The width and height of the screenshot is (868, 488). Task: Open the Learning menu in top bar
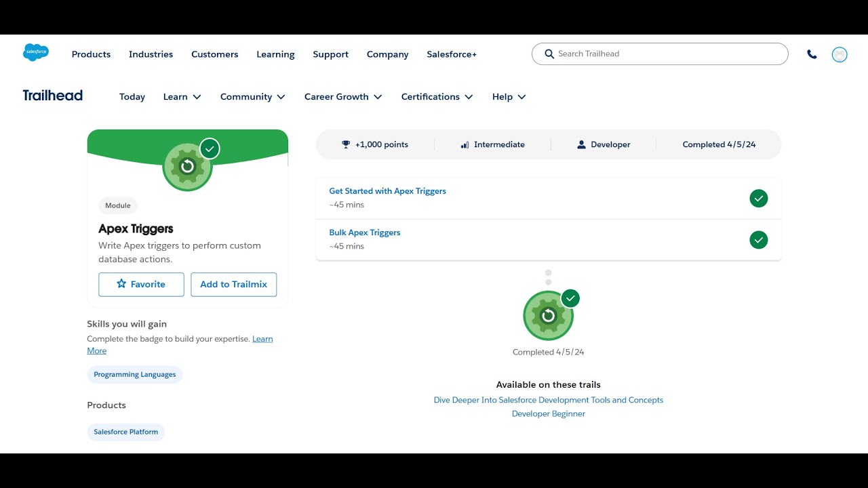tap(275, 54)
